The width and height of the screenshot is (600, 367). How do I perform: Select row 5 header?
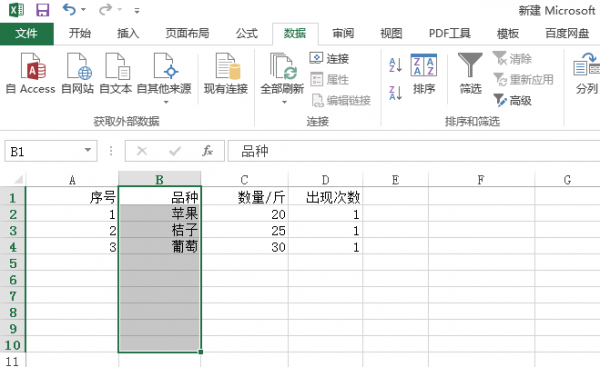point(13,263)
